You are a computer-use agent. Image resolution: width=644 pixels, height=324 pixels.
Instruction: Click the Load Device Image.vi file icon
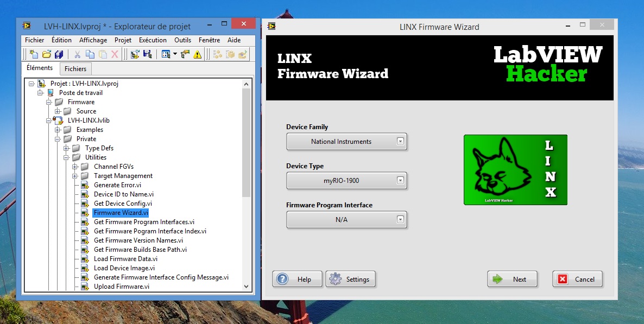85,268
